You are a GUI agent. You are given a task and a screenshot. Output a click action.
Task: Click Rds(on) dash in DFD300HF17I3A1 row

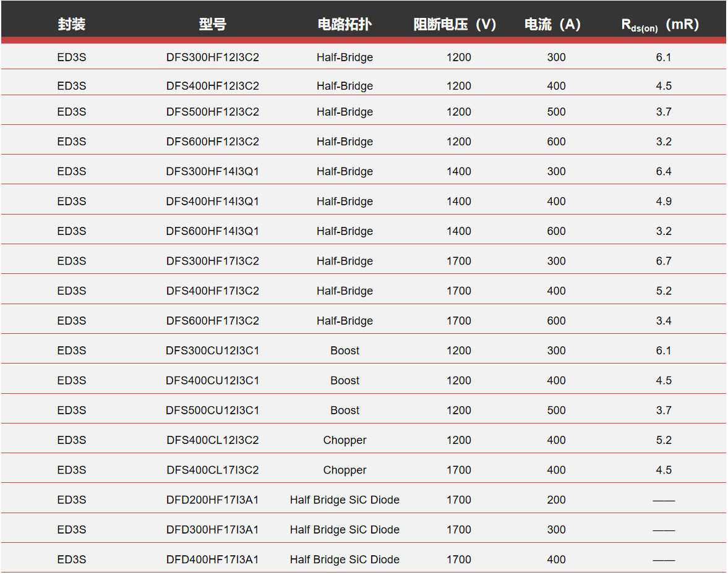click(664, 530)
